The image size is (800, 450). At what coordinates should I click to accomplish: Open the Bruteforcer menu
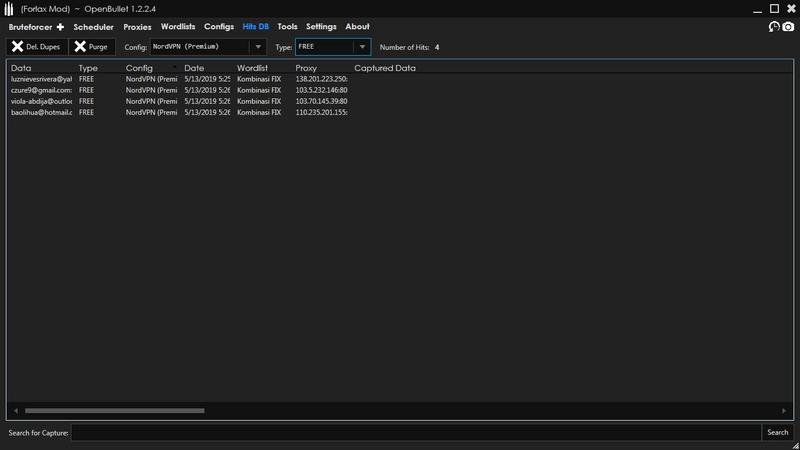pos(30,27)
